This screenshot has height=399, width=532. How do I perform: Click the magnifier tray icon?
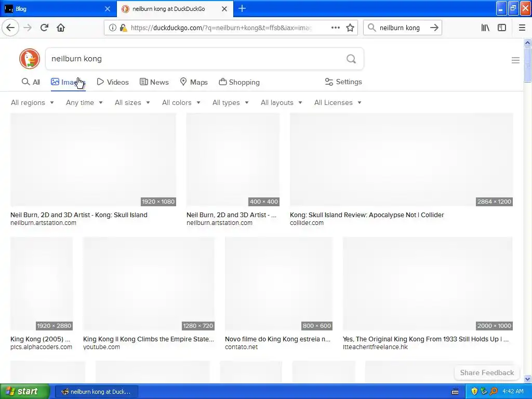click(494, 392)
